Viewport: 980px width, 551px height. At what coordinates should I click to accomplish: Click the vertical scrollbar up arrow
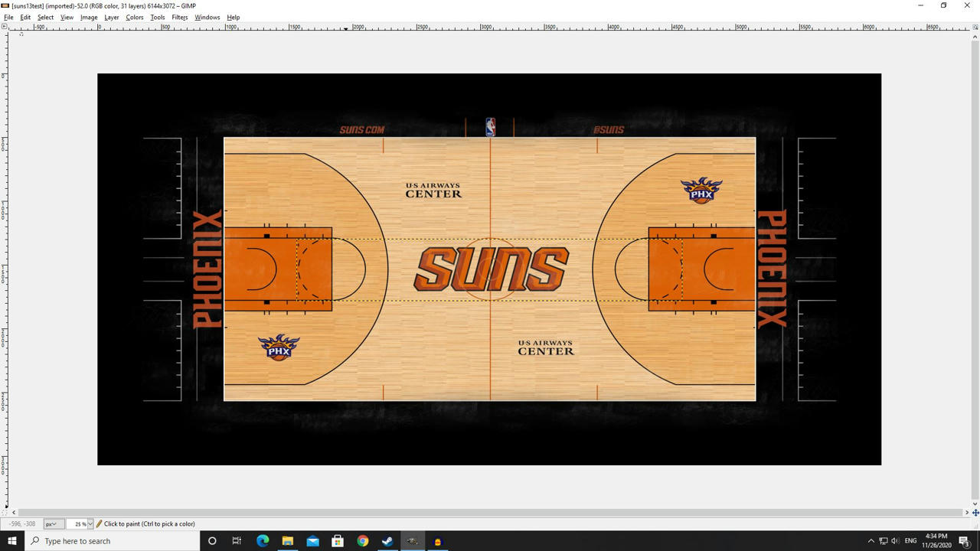(975, 35)
